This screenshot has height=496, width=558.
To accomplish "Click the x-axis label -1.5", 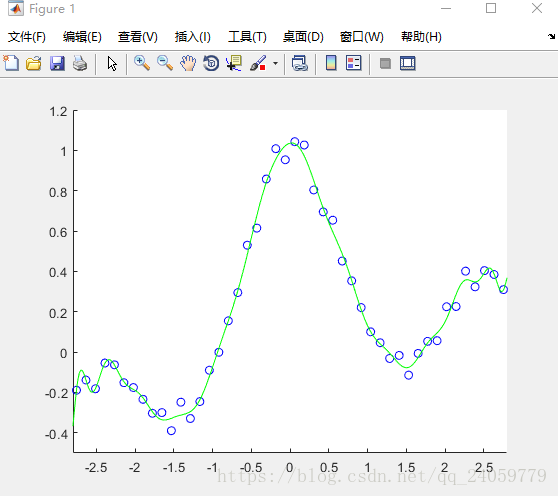I will tap(174, 468).
